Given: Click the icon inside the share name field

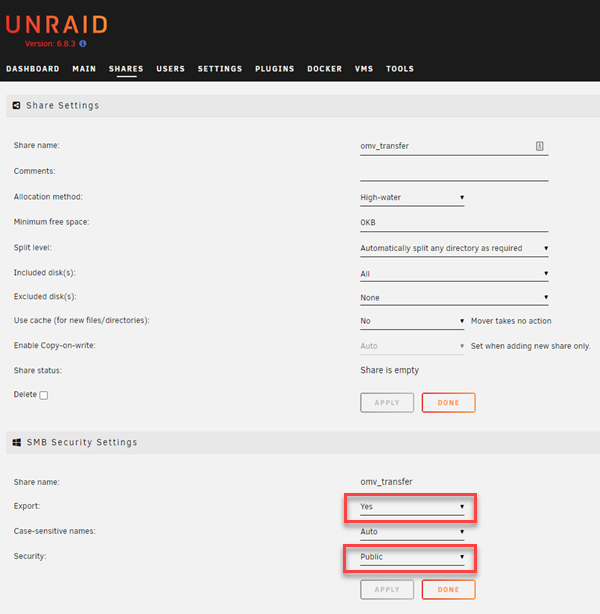Looking at the screenshot, I should tap(539, 146).
